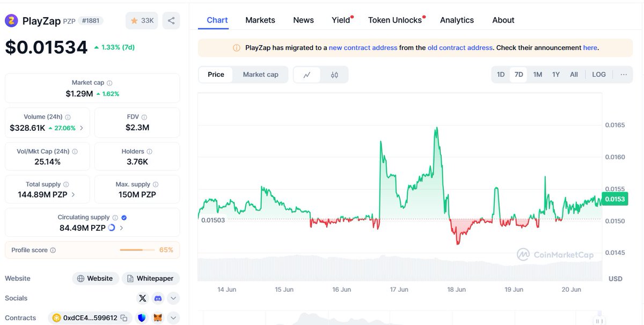This screenshot has width=644, height=325.
Task: Click the Website button
Action: click(95, 278)
